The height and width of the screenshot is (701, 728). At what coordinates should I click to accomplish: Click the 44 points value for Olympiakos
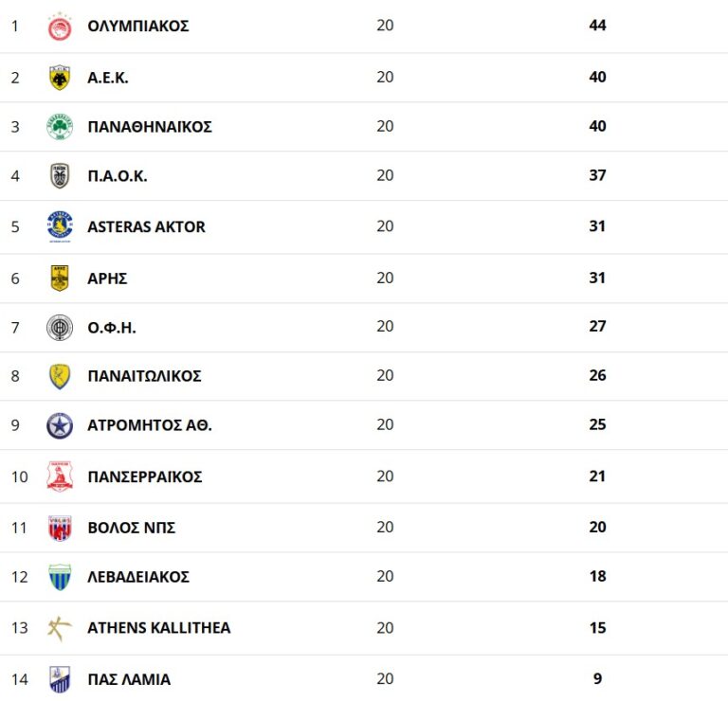click(x=597, y=26)
